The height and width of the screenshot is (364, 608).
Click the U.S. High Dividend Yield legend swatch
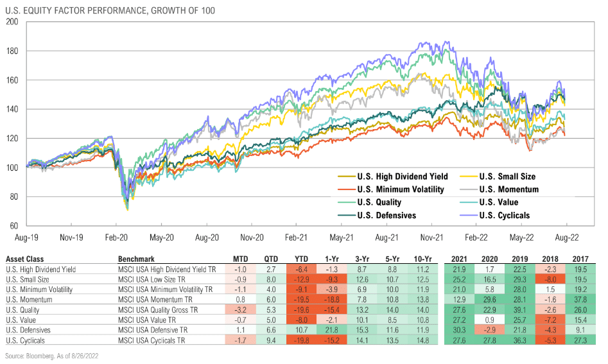pos(346,177)
